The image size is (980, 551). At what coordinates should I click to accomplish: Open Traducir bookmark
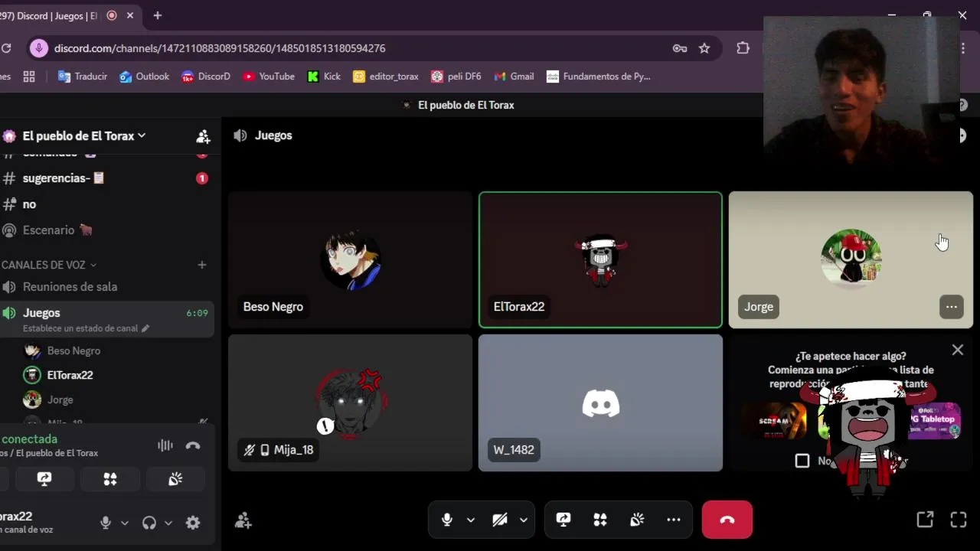[83, 77]
